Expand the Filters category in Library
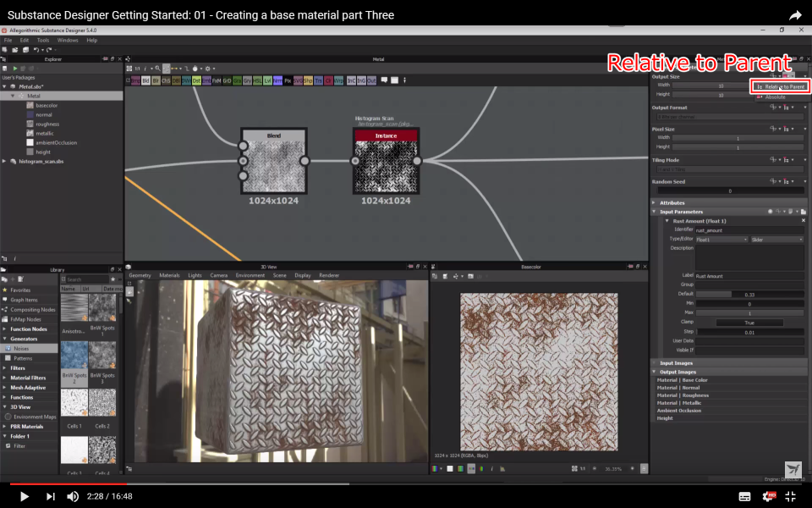Screen dimensions: 812x508 click(5, 368)
